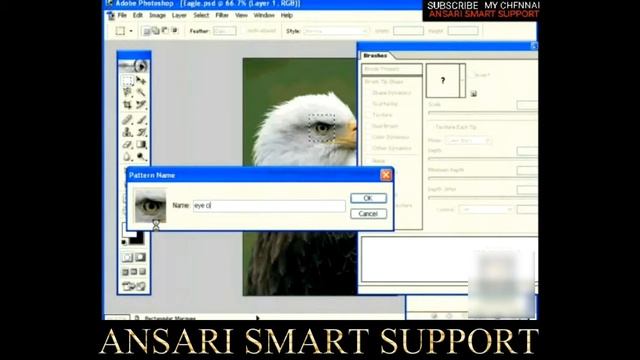Viewport: 640px width, 360px height.
Task: Toggle Texture Each Tip checkbox
Action: click(432, 127)
